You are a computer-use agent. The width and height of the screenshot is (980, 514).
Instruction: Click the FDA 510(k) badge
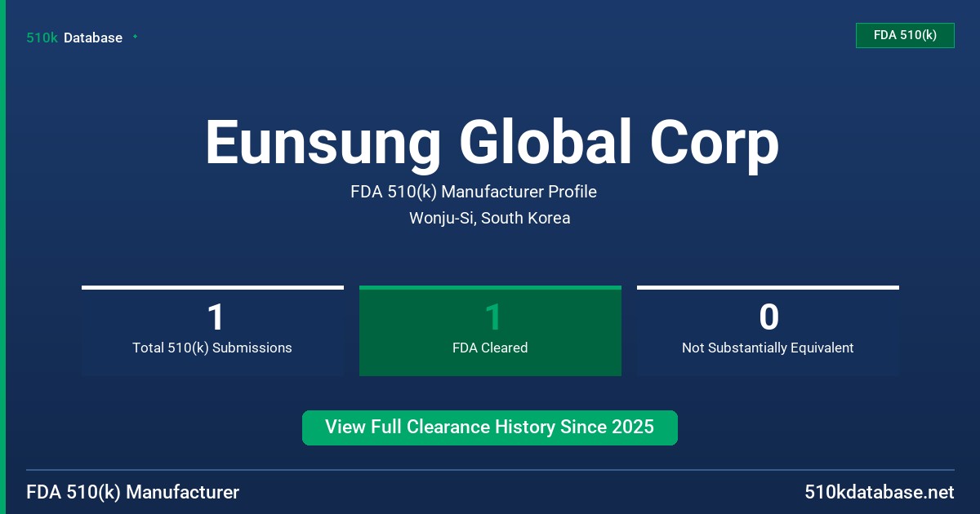click(x=905, y=35)
